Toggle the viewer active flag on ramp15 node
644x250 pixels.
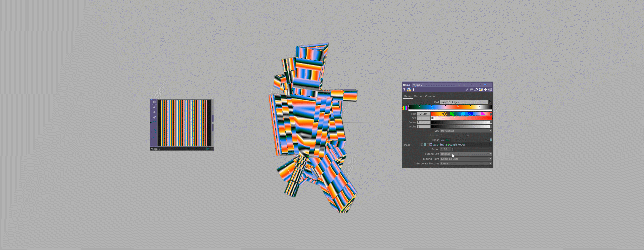pyautogui.click(x=154, y=102)
